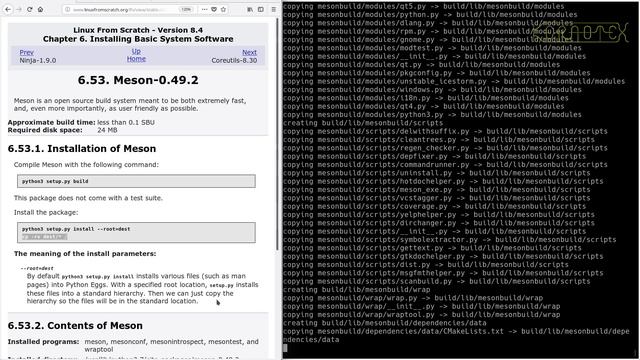
Task: Follow the Up link
Action: 136,51
